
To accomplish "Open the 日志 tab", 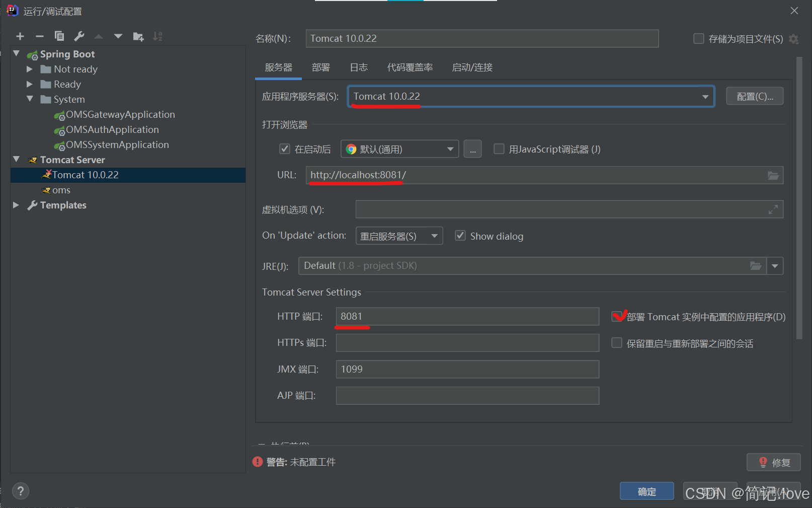I will [359, 67].
